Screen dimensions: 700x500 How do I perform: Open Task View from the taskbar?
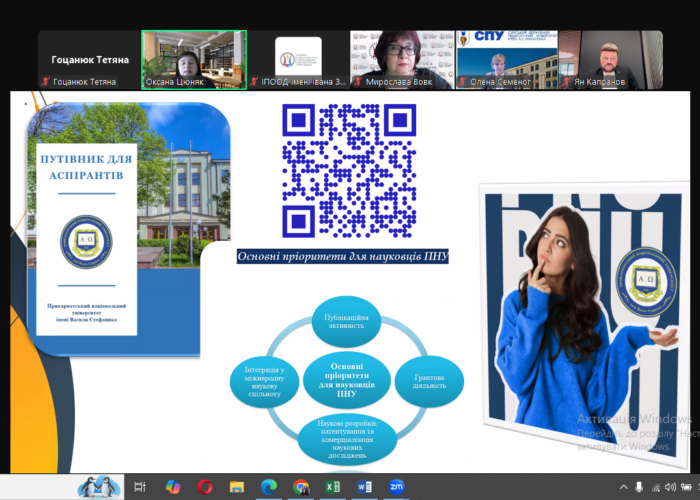click(x=140, y=487)
